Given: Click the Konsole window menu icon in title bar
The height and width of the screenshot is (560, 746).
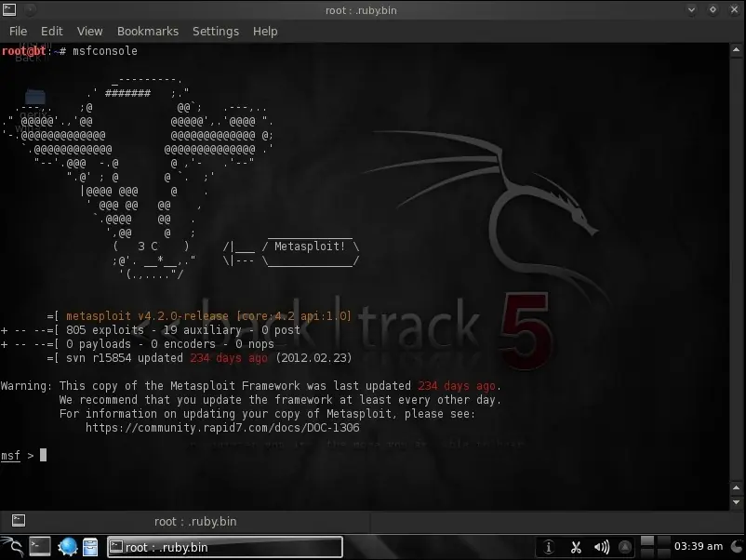Looking at the screenshot, I should (9, 9).
